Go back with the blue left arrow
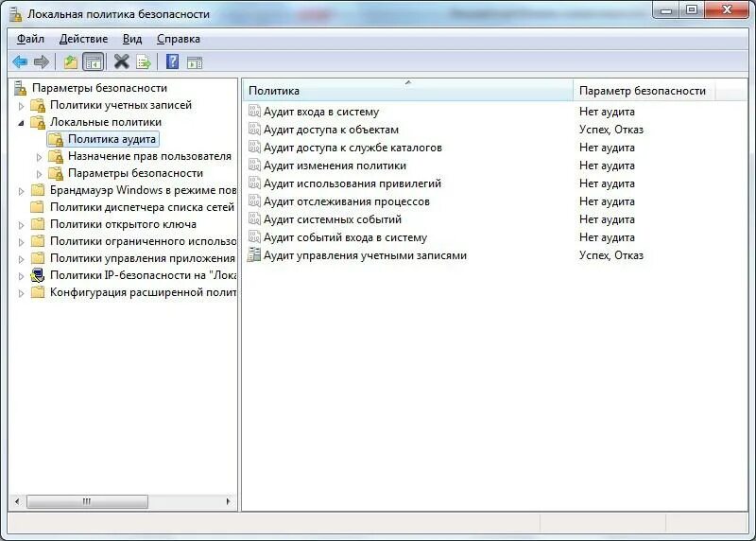756x541 pixels. click(x=20, y=61)
